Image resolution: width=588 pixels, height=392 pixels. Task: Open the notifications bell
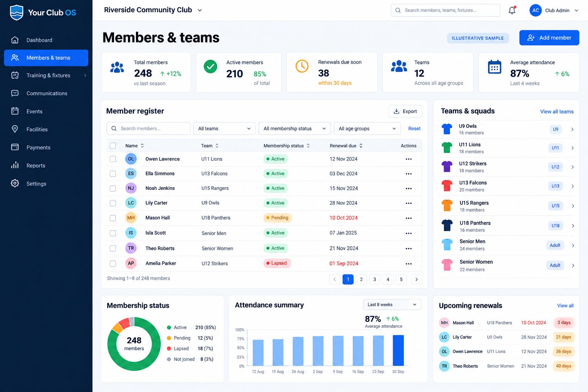coord(512,10)
